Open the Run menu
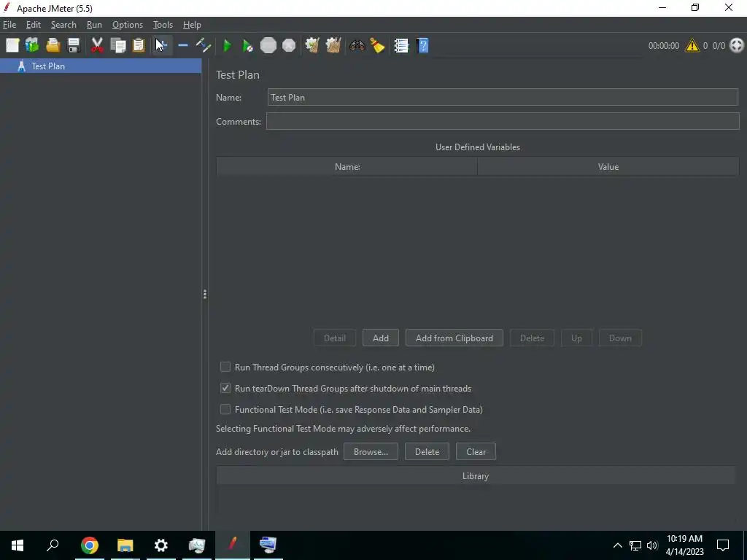The image size is (747, 560). pyautogui.click(x=94, y=25)
